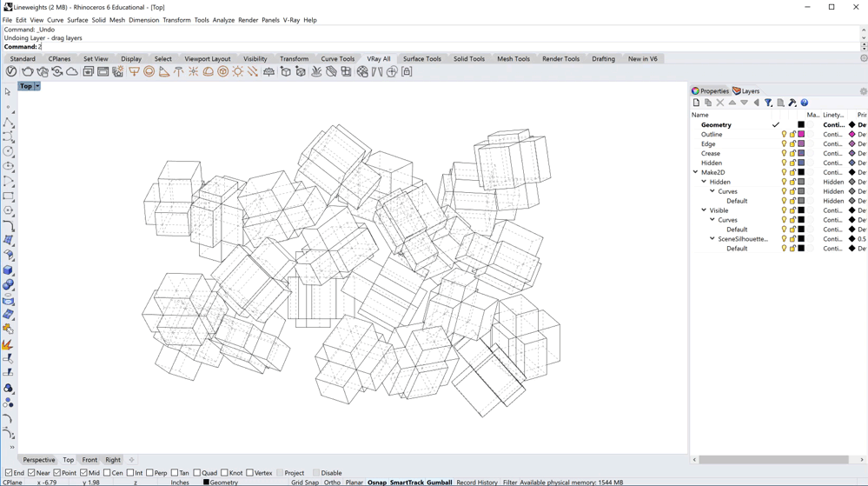Switch to the Perspective viewport tab
Image resolution: width=868 pixels, height=486 pixels.
(x=39, y=460)
